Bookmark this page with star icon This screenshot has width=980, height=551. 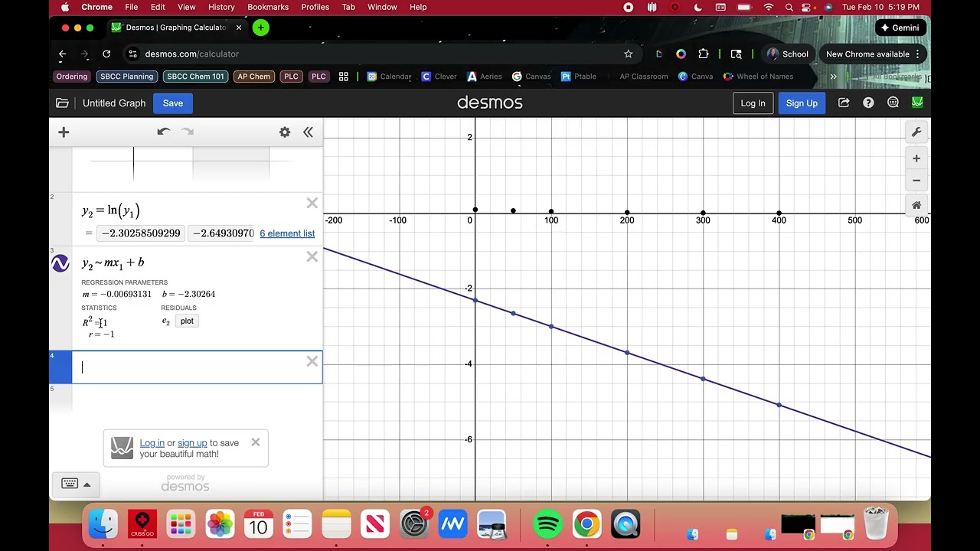click(629, 54)
